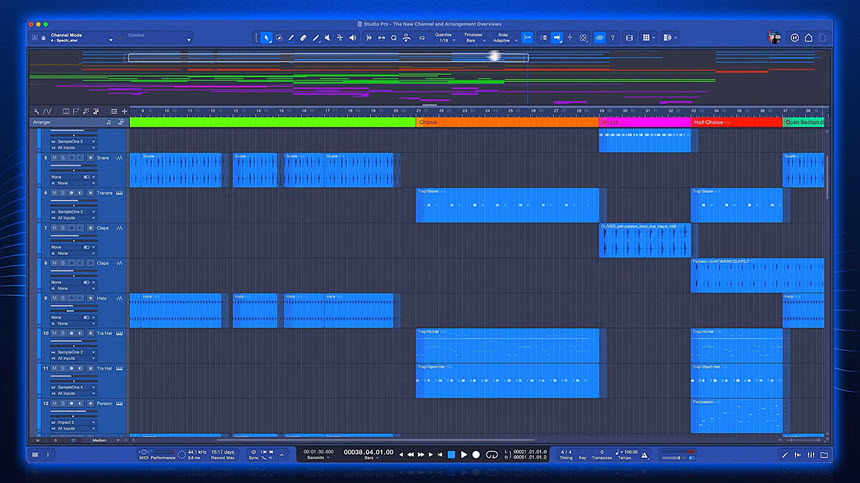This screenshot has width=860, height=483.
Task: Select the Listen speaker tool
Action: [353, 38]
